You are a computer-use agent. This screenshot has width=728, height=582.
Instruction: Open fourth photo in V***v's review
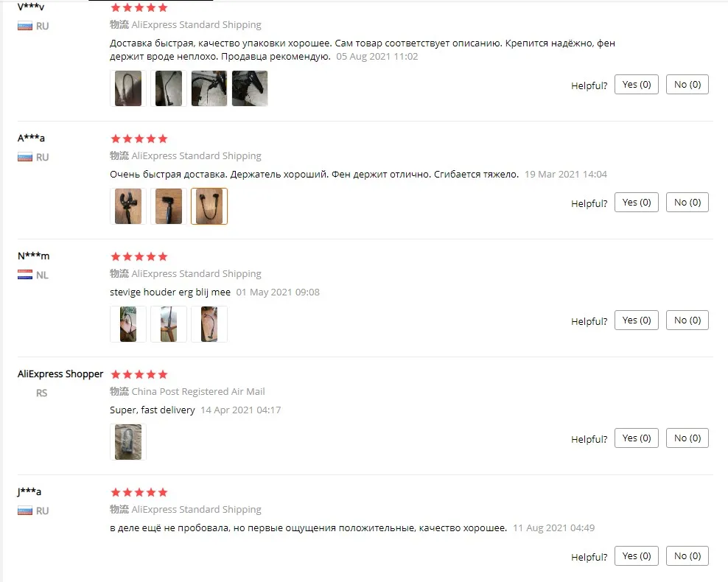250,88
